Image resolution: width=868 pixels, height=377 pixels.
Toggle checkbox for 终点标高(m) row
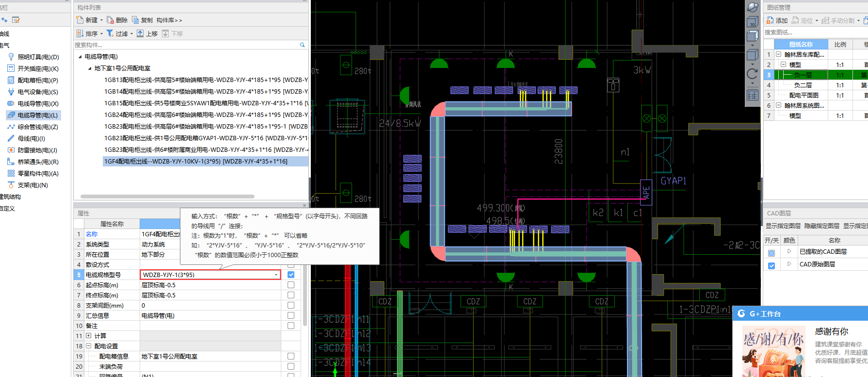coord(291,295)
